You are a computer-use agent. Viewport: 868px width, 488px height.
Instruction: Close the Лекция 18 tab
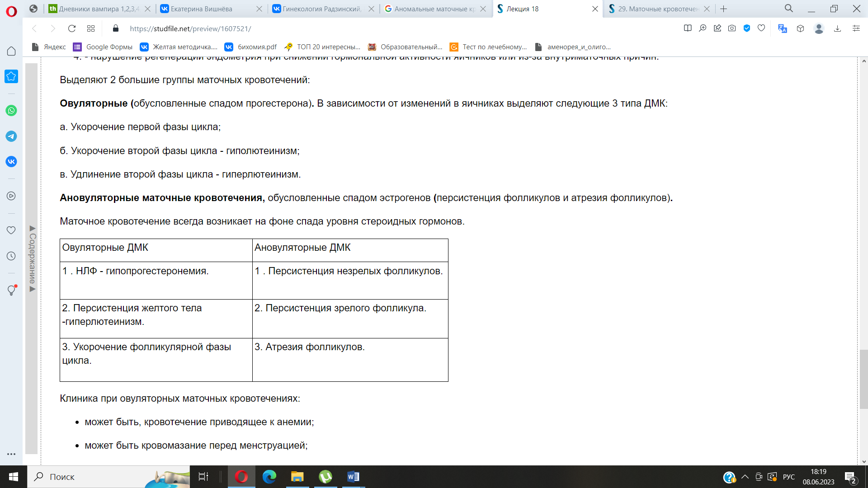click(x=595, y=9)
